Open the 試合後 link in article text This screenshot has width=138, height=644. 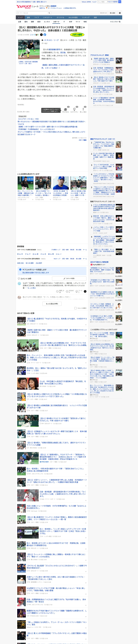63,52
